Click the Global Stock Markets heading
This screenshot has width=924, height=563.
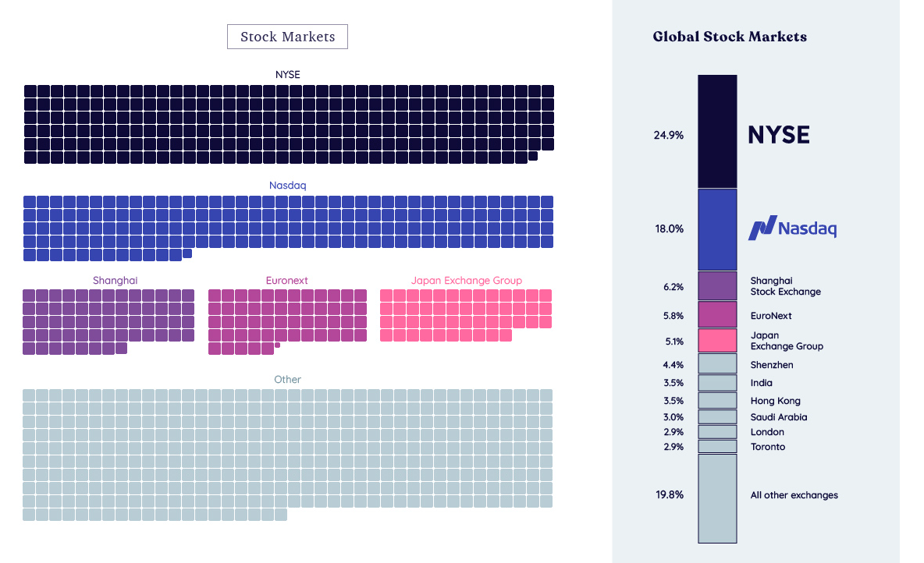[730, 37]
